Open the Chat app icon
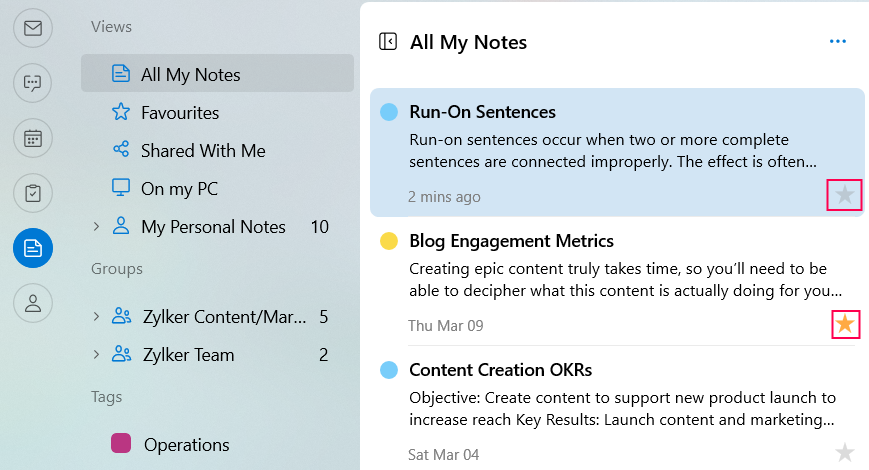The width and height of the screenshot is (869, 470). tap(33, 83)
